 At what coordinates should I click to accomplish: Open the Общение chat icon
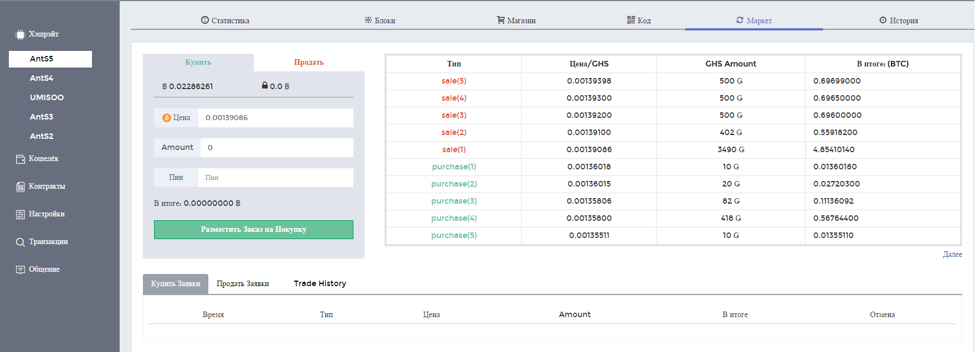[20, 270]
